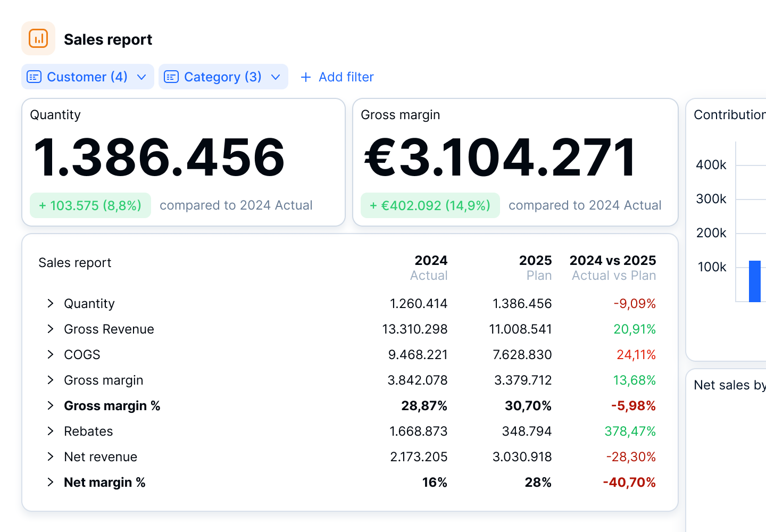Click the orange Sales report app icon

38,38
